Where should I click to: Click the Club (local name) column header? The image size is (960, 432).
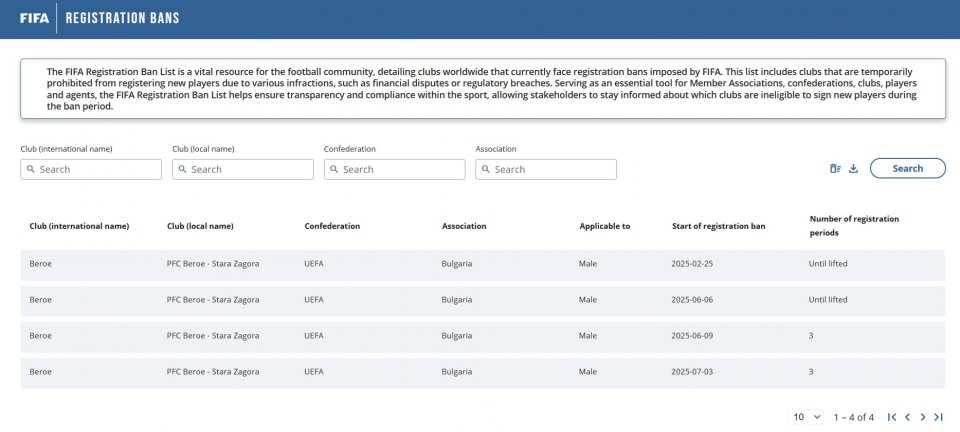(200, 226)
